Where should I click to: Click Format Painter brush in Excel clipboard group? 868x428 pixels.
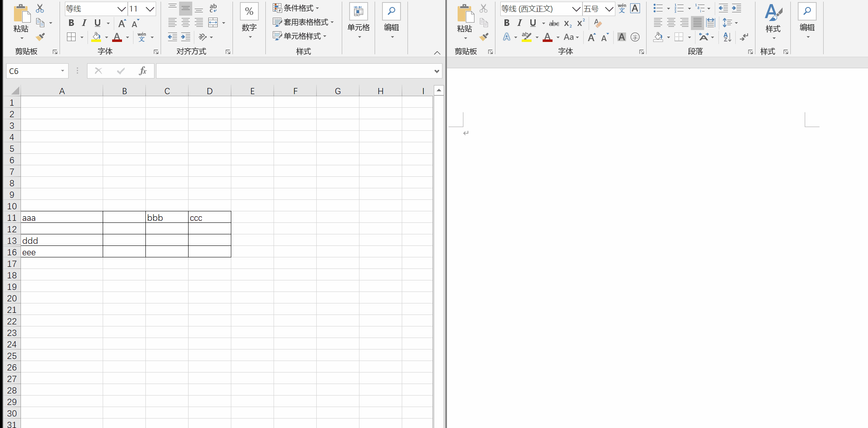[x=40, y=37]
